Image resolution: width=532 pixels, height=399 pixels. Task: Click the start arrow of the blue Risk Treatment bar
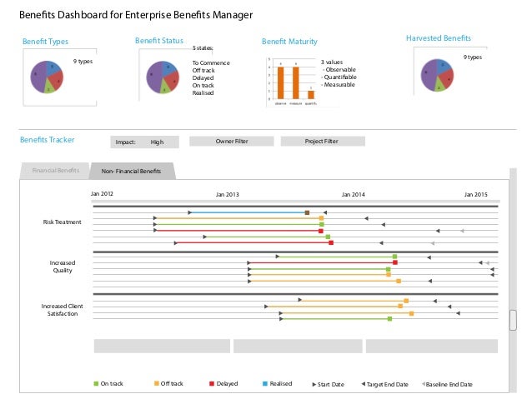pos(190,212)
